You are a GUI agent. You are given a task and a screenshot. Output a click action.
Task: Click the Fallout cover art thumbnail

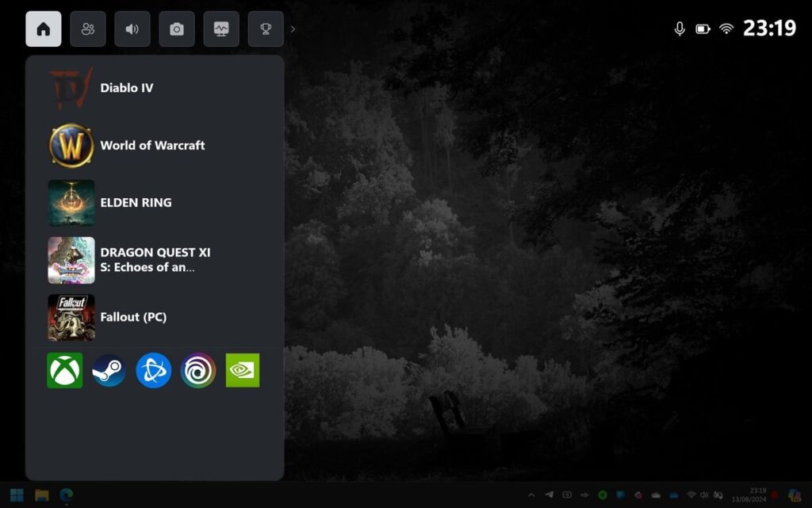(71, 317)
